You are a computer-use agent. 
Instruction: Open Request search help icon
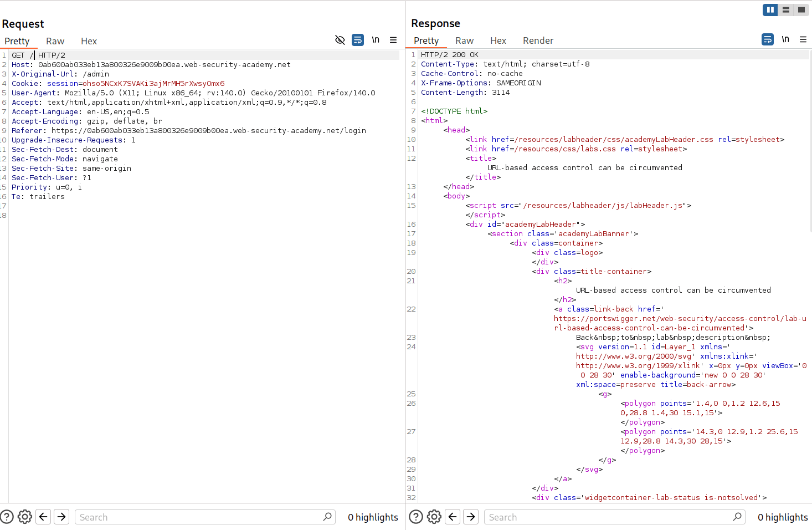7,517
